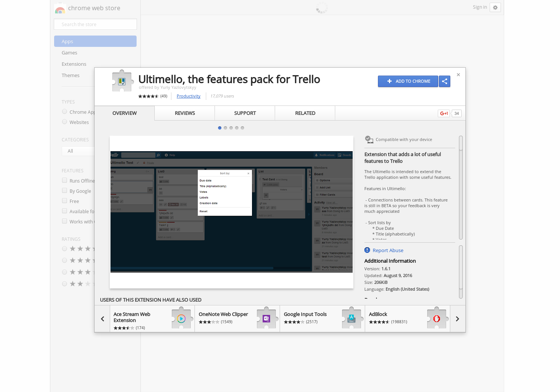Image resolution: width=560 pixels, height=392 pixels.
Task: Open AdBlock extension title
Action: 378,314
